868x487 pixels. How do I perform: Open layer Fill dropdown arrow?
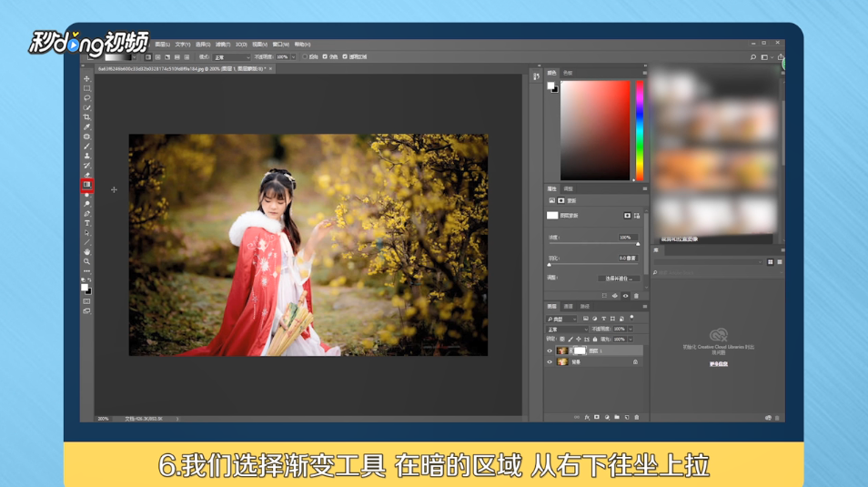(x=631, y=339)
